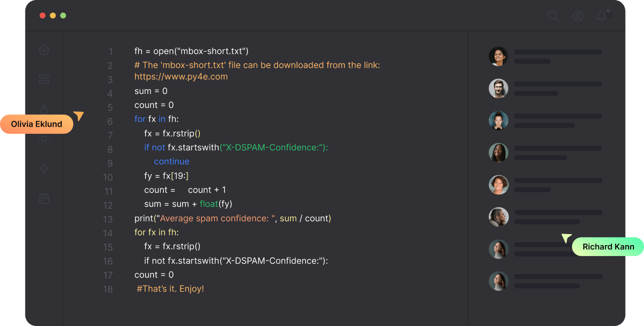Open the user profile icon
644x326 pixels.
click(x=578, y=16)
